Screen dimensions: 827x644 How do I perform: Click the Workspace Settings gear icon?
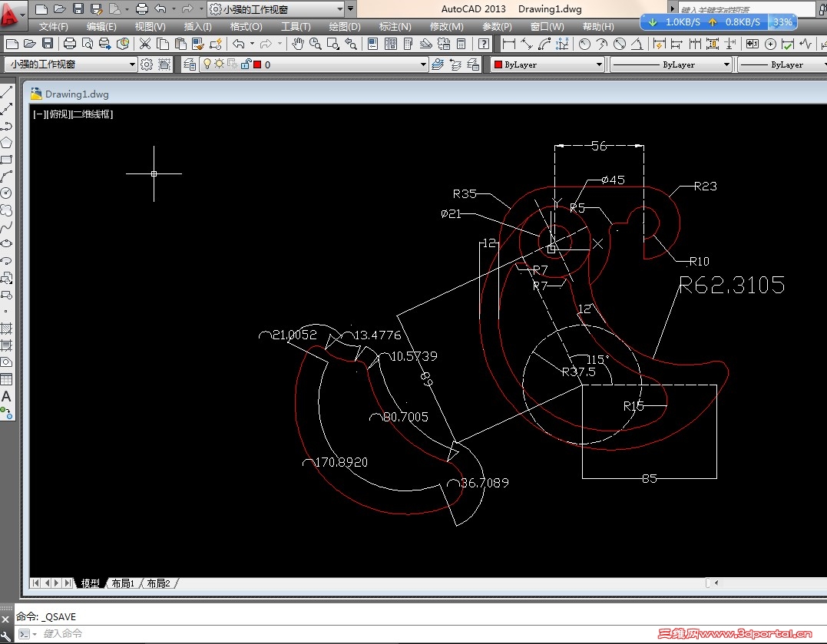pos(147,64)
